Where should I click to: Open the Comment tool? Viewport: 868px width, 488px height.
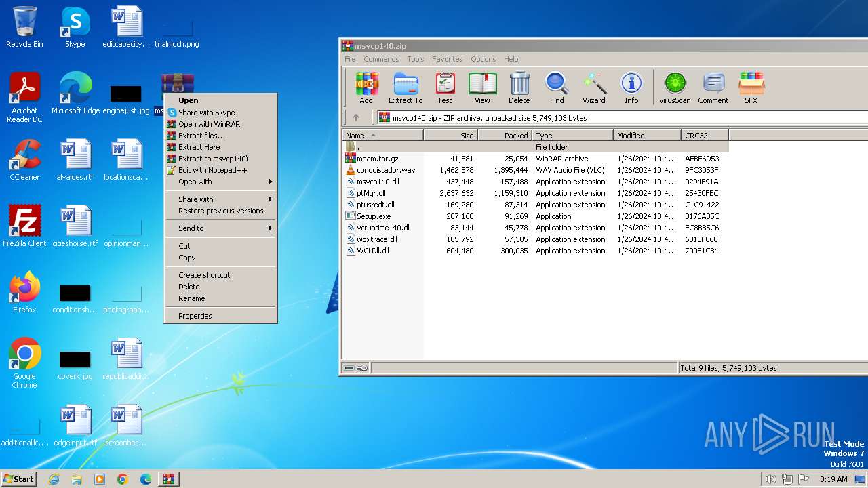pyautogui.click(x=713, y=88)
